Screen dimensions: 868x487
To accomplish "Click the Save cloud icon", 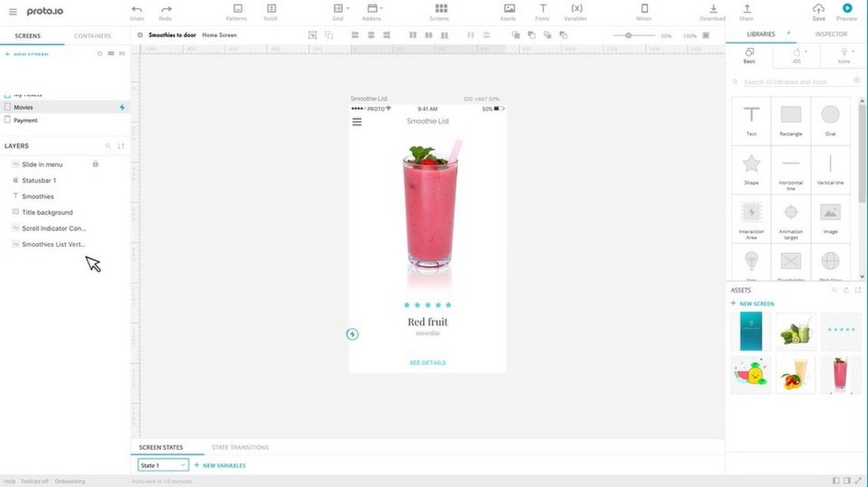I will coord(818,9).
